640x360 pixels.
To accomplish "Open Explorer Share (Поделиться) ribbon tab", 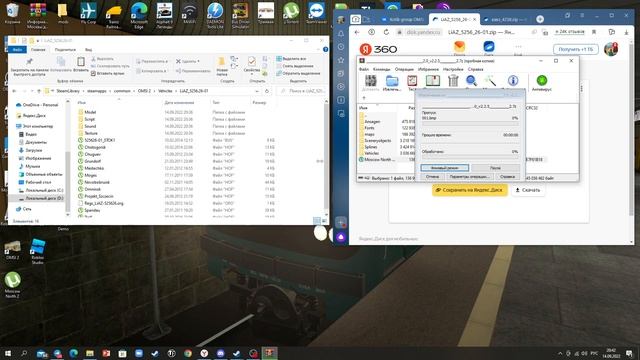I will click(65, 49).
